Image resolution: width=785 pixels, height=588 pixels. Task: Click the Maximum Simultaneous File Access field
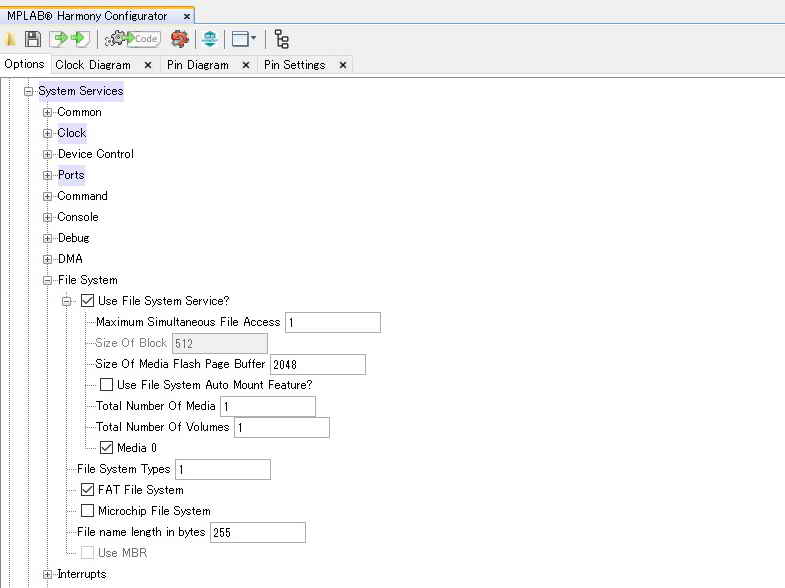point(333,322)
